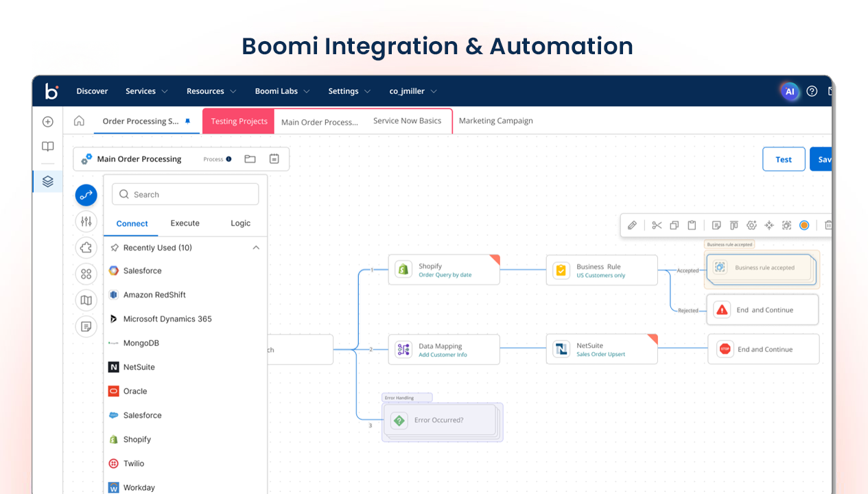Toggle the layers panel in the left sidebar
Viewport: 868px width, 494px height.
[x=47, y=181]
